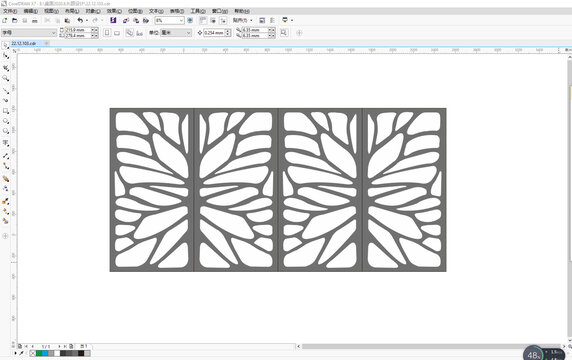
Task: Open the Edit menu
Action: coord(31,11)
